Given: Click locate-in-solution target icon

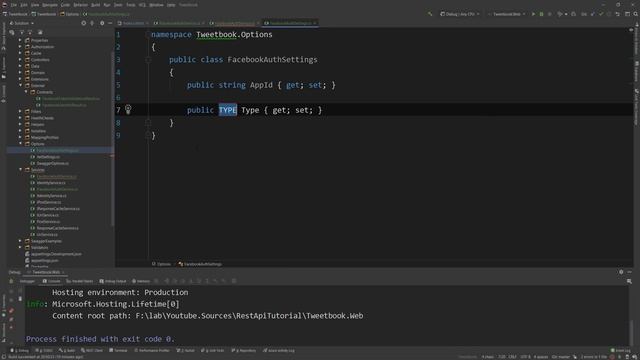Looking at the screenshot, I should coord(84,23).
